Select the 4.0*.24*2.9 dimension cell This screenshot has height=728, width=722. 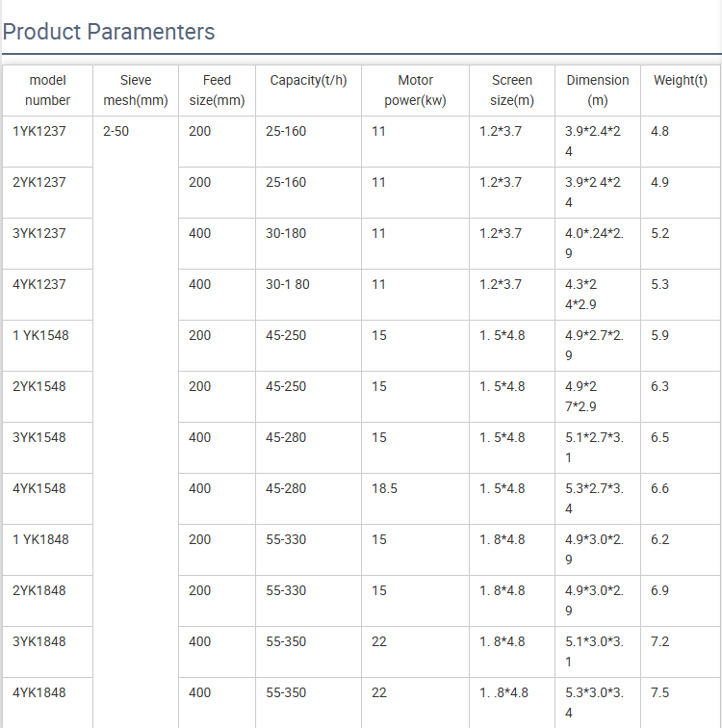[x=594, y=242]
